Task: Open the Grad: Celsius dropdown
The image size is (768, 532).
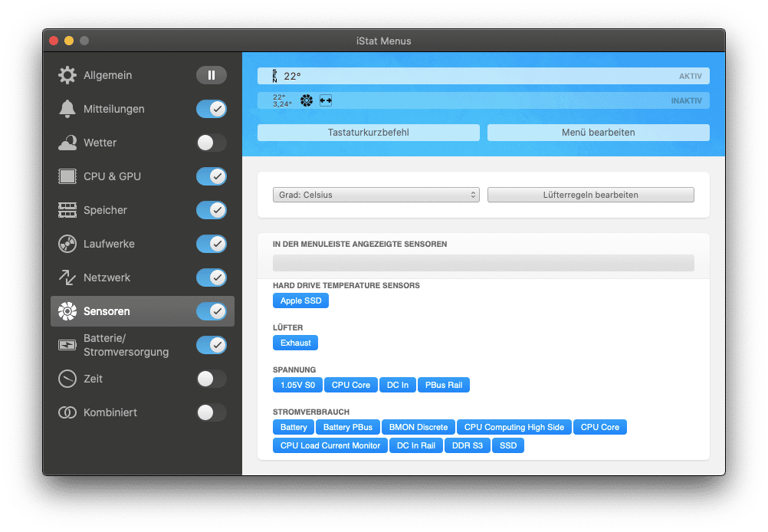Action: (376, 195)
